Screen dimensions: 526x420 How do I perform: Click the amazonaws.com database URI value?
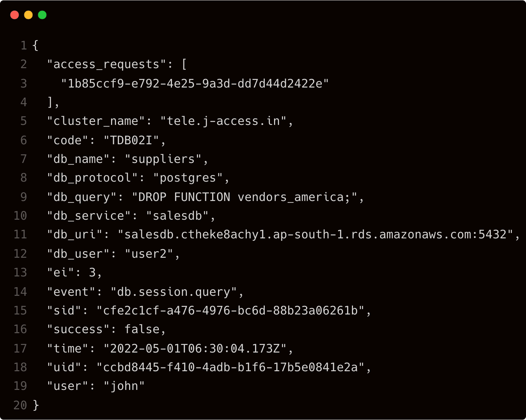coord(315,235)
